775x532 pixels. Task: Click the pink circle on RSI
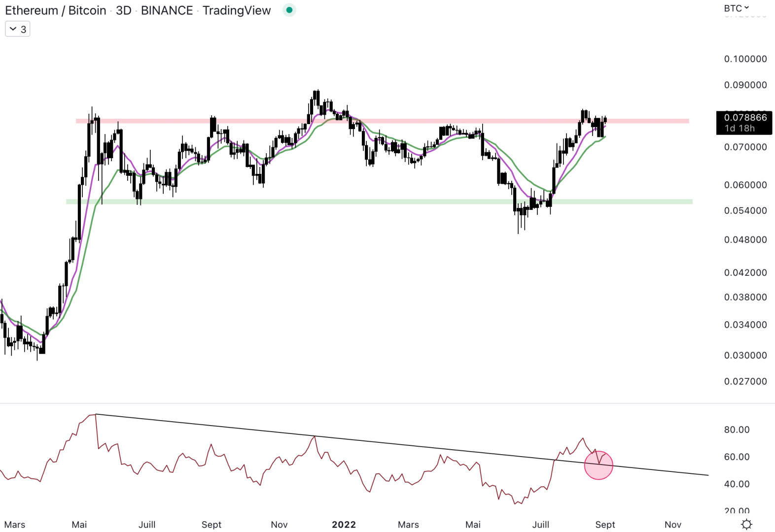(599, 465)
